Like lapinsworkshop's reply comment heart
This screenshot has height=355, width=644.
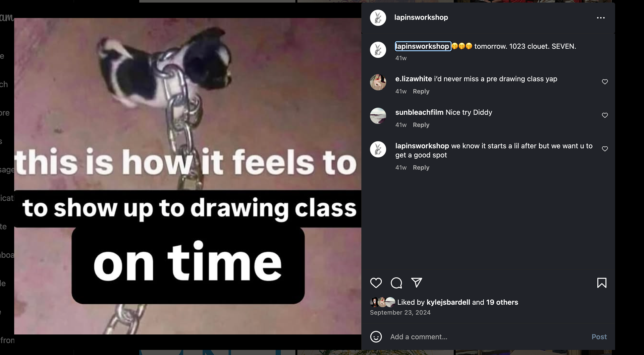point(605,149)
